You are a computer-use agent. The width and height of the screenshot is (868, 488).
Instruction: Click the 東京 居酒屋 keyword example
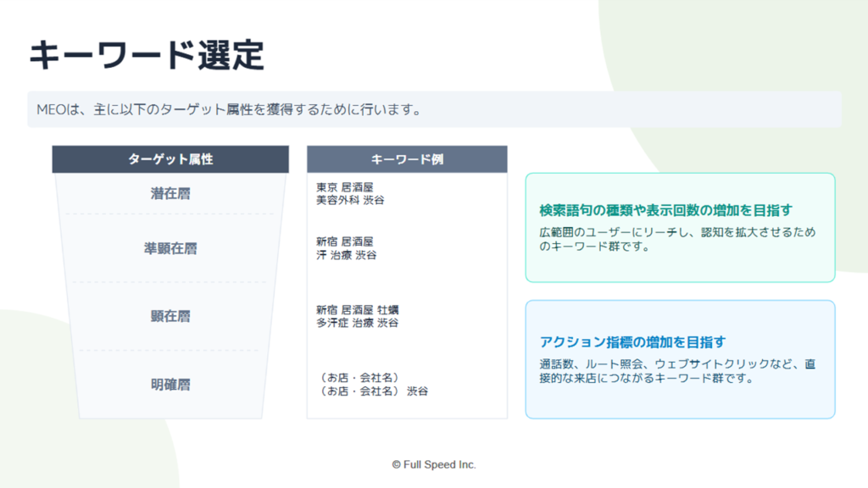pyautogui.click(x=345, y=187)
